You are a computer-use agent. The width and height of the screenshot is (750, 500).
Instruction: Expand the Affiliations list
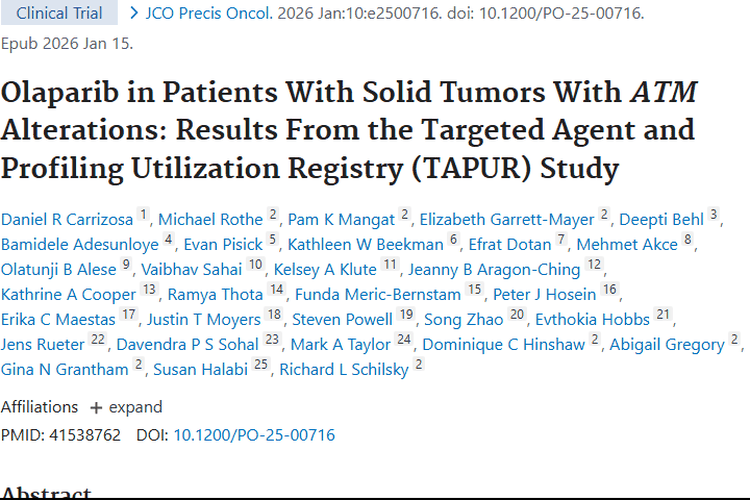[125, 407]
